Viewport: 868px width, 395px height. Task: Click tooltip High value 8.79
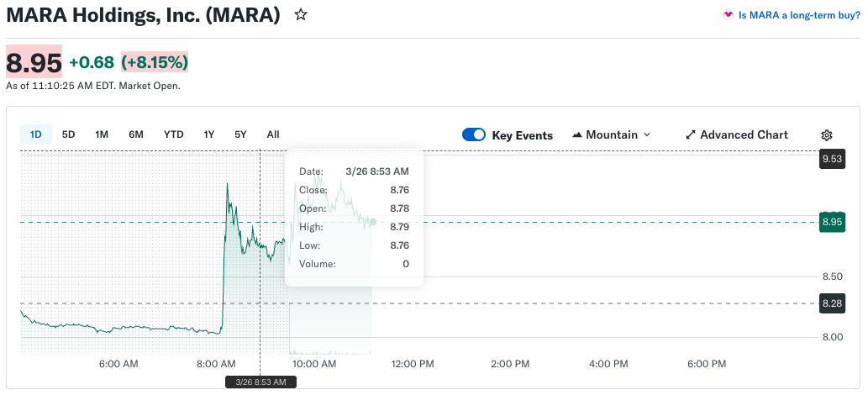[399, 227]
